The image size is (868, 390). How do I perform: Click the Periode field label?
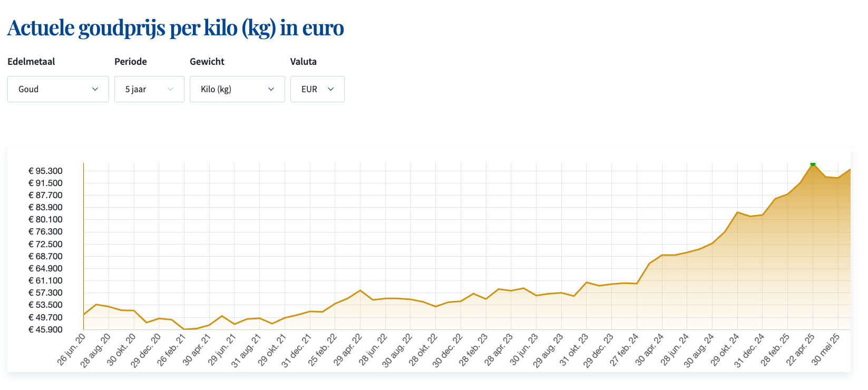(130, 62)
